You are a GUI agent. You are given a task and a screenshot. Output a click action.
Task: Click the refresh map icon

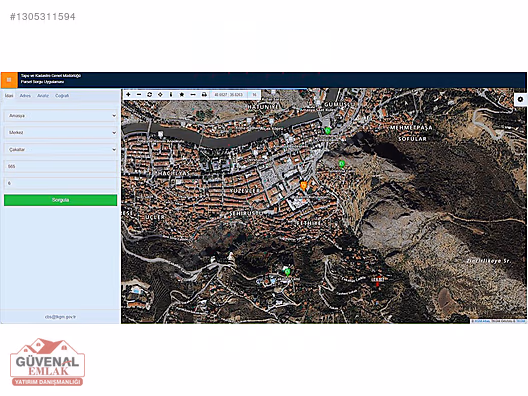150,95
